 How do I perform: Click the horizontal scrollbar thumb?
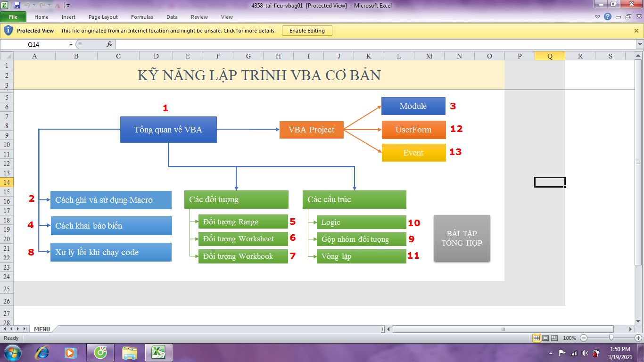tap(503, 329)
